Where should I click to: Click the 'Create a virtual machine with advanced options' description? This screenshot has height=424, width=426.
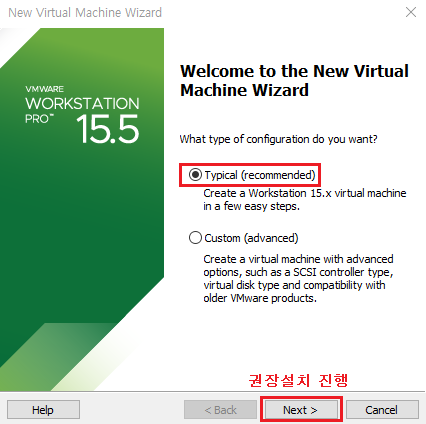299,278
